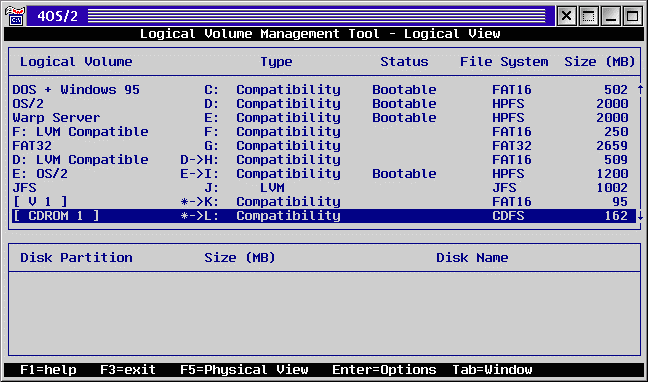
Task: Select the FAT32 volume on G:
Action: [x=324, y=146]
